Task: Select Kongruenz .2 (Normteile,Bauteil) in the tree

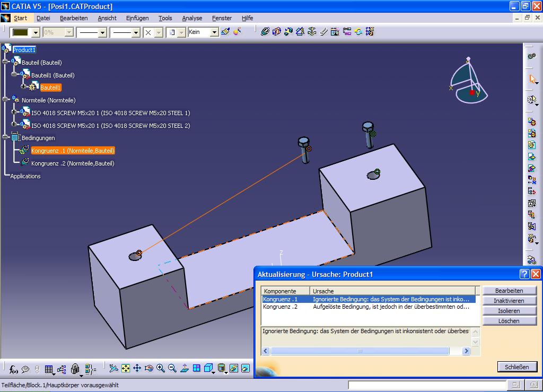Action: pyautogui.click(x=73, y=163)
